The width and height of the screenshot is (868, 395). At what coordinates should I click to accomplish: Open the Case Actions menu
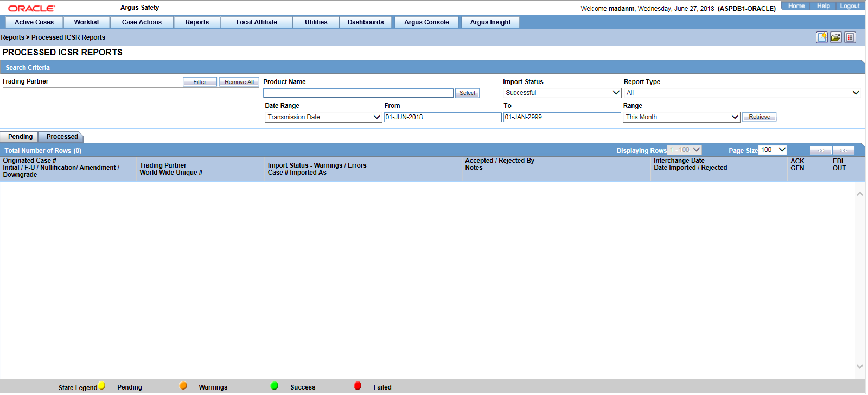tap(142, 22)
